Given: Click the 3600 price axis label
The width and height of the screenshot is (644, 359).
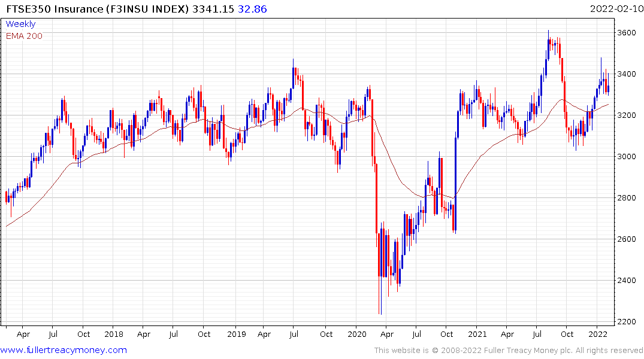Looking at the screenshot, I should [627, 33].
